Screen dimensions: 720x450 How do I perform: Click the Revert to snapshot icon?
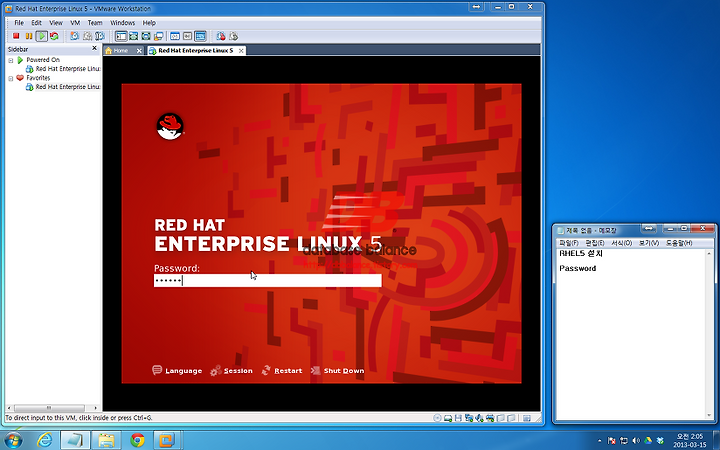pos(87,36)
